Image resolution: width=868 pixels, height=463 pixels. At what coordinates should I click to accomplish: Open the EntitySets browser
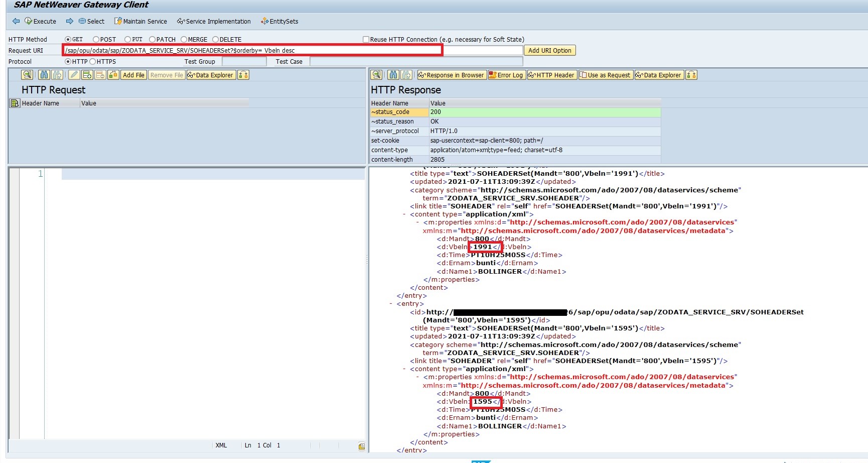click(279, 21)
